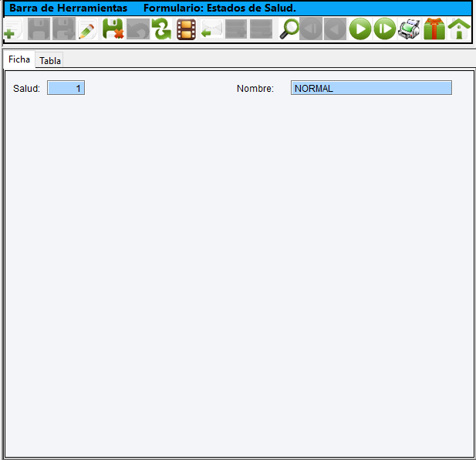Add a new record with the plus icon
The image size is (476, 460).
[13, 29]
